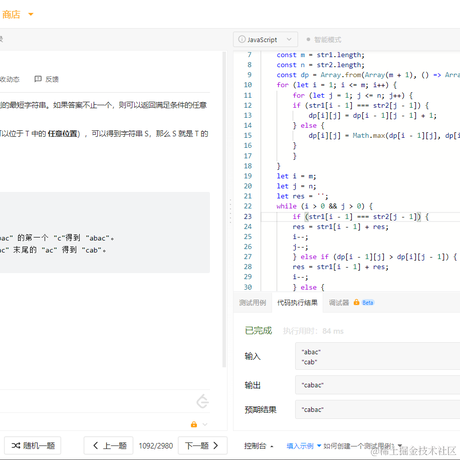Click the bold 任意位置 text in description
Viewport: 460px width, 460px height.
click(62, 134)
